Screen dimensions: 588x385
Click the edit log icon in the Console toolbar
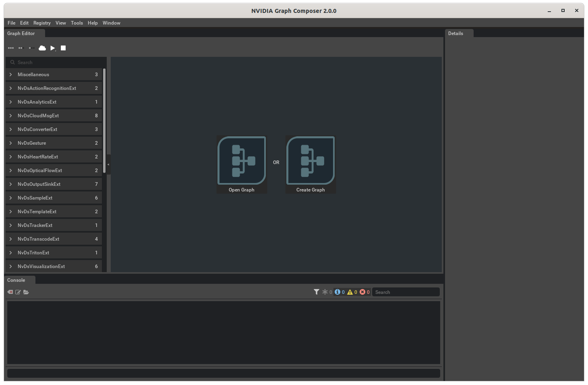(x=18, y=292)
